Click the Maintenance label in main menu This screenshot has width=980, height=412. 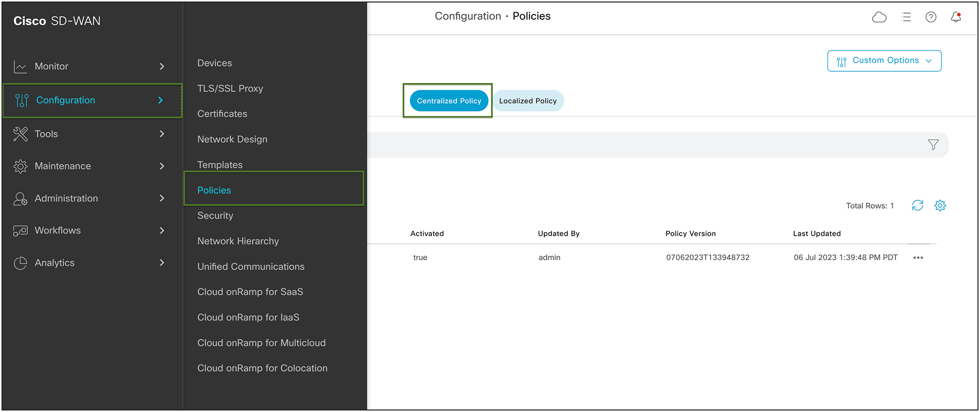(x=63, y=166)
